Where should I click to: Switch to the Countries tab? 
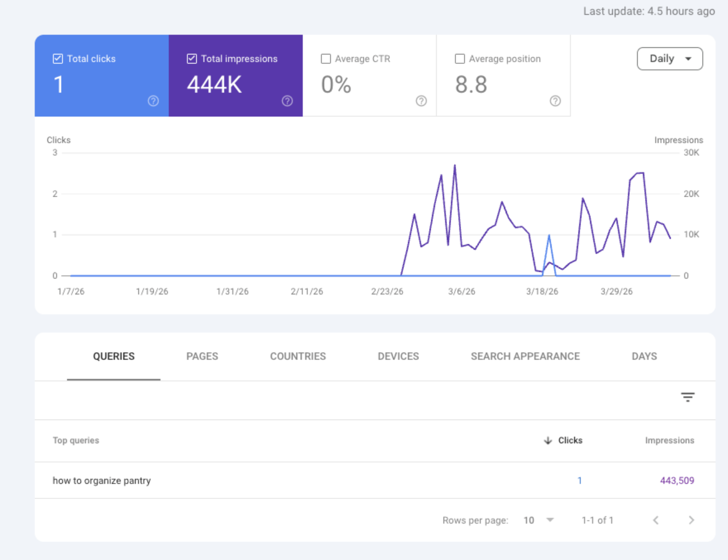click(298, 356)
